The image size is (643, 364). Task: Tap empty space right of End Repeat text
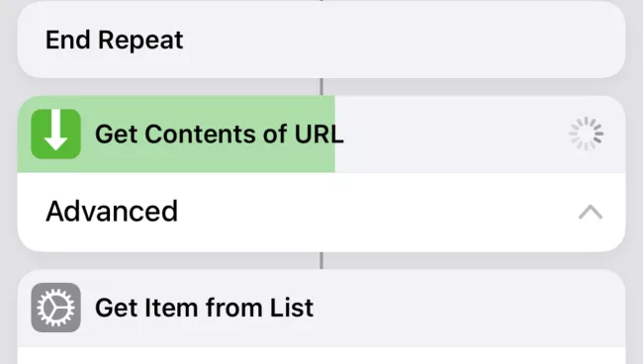(x=402, y=41)
